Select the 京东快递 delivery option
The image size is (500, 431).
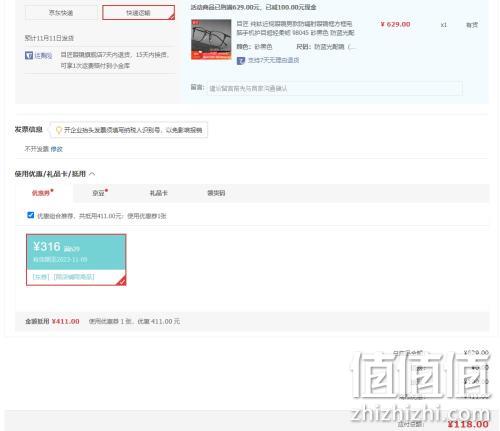tap(61, 13)
